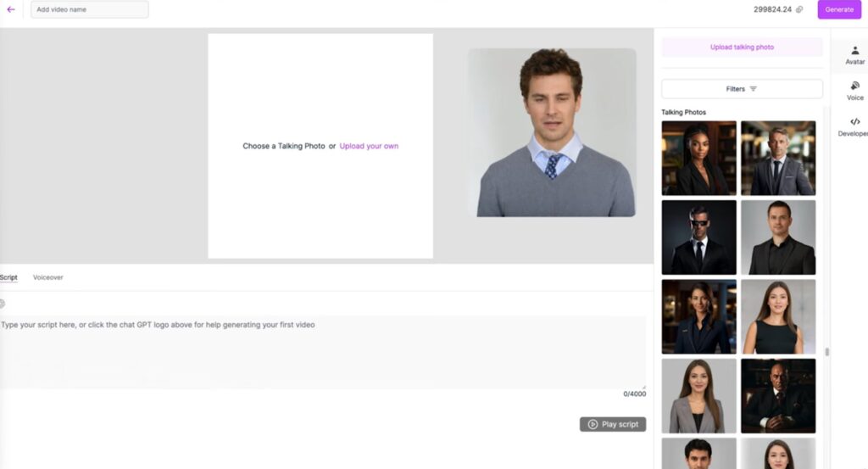Click the purple back arrow icon

pyautogui.click(x=11, y=9)
